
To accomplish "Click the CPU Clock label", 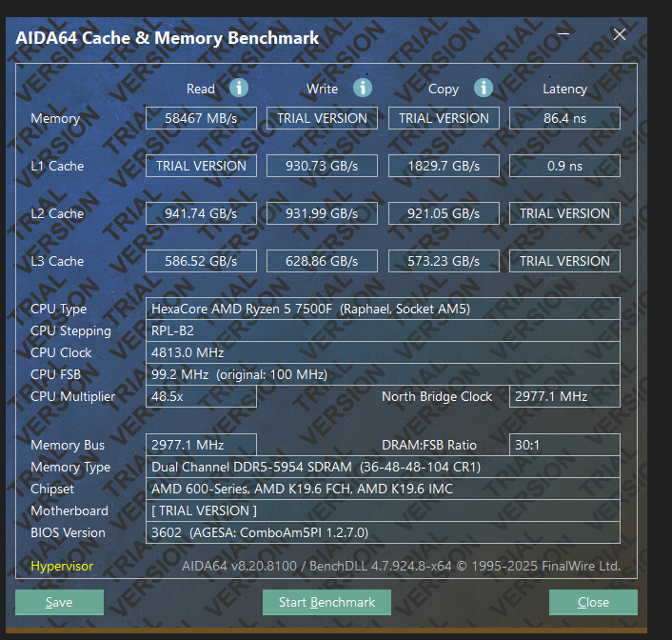I will coord(61,352).
